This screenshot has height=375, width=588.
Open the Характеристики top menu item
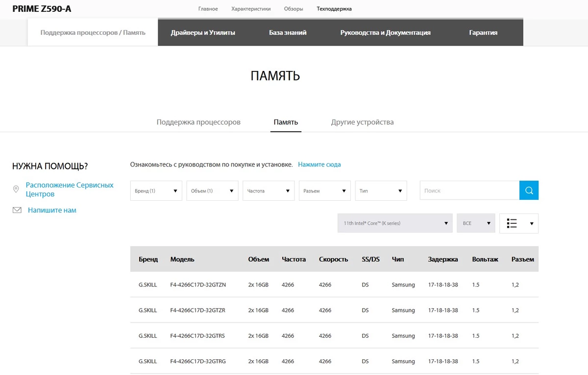click(x=251, y=9)
